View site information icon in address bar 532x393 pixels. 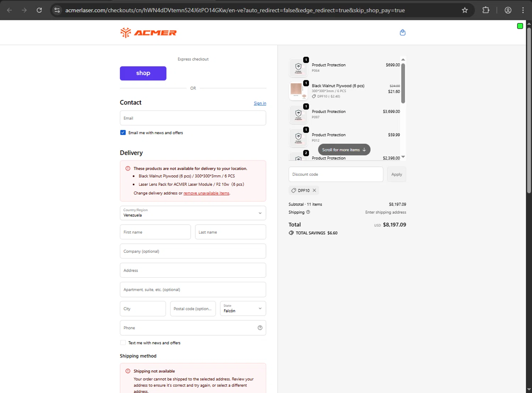(x=57, y=10)
